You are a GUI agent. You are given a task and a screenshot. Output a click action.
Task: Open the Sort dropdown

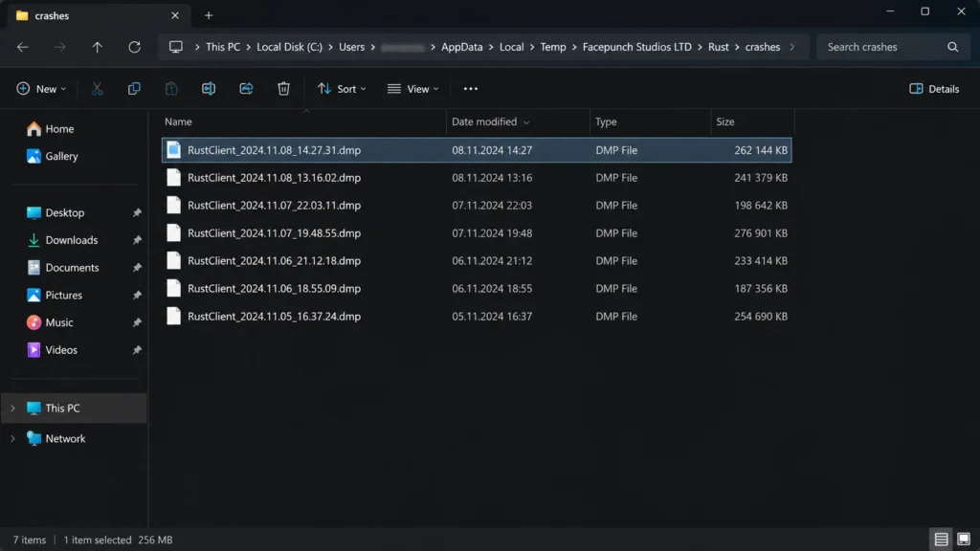(342, 89)
